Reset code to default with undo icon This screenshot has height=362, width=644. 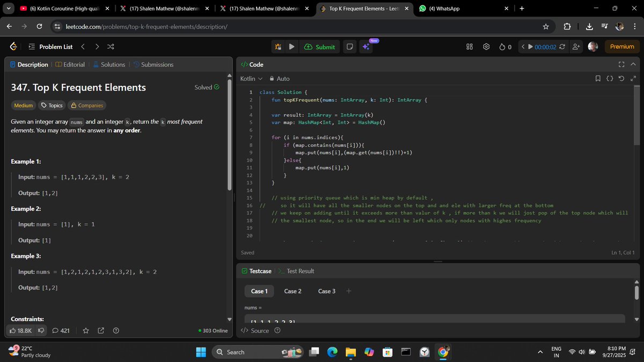(x=621, y=78)
